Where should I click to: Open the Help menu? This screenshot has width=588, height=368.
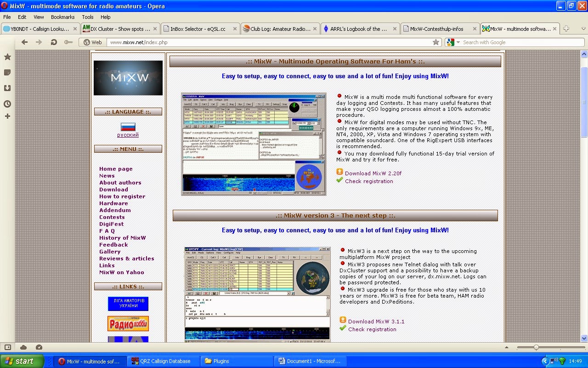point(105,17)
